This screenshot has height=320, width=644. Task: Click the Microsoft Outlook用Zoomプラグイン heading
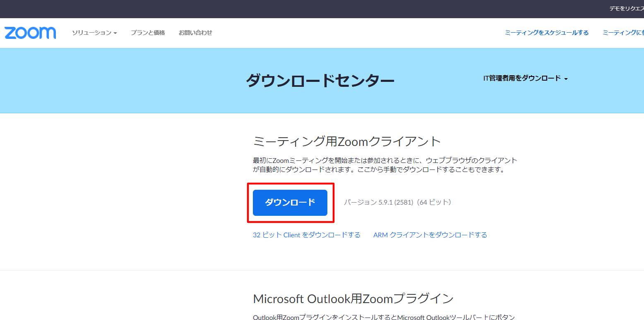click(x=353, y=299)
